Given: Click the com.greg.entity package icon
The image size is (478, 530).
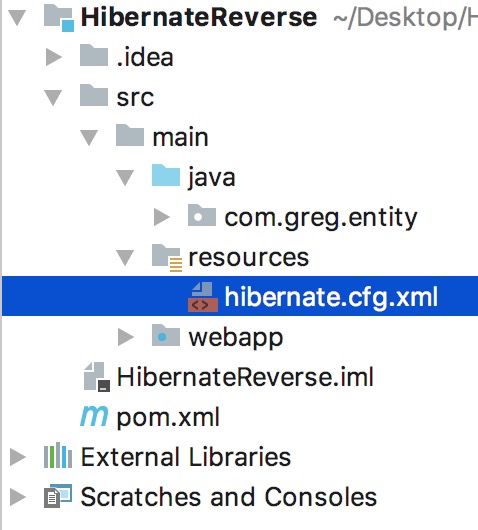Looking at the screenshot, I should point(202,215).
